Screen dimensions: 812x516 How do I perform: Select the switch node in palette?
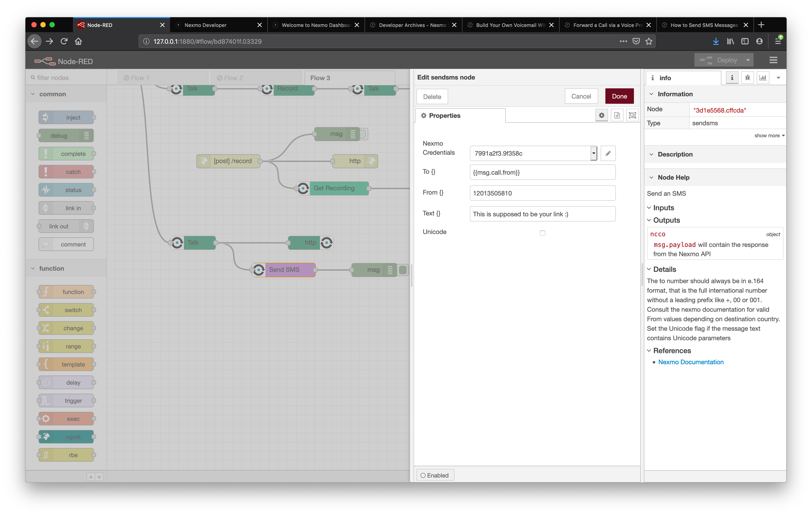click(x=66, y=310)
